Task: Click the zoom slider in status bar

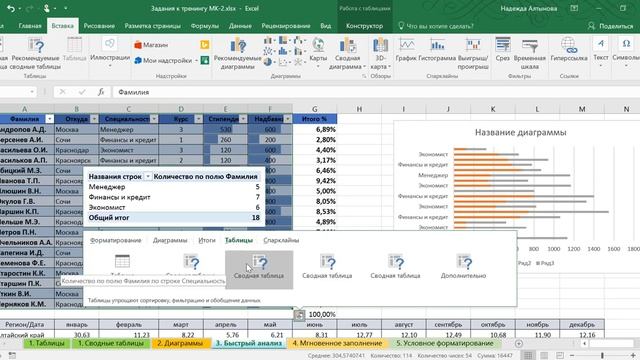Action: (x=602, y=356)
